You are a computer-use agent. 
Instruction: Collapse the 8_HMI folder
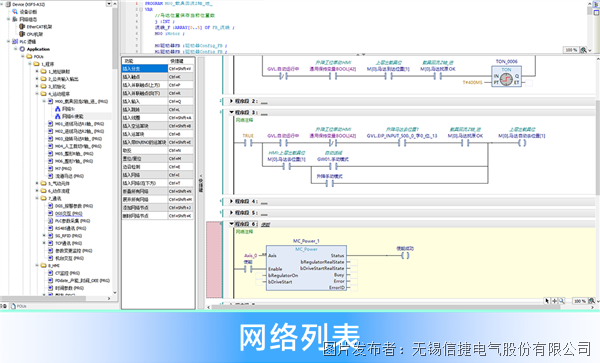click(37, 265)
